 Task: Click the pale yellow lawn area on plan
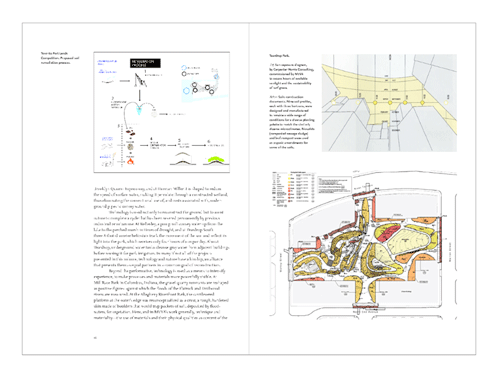(409, 241)
